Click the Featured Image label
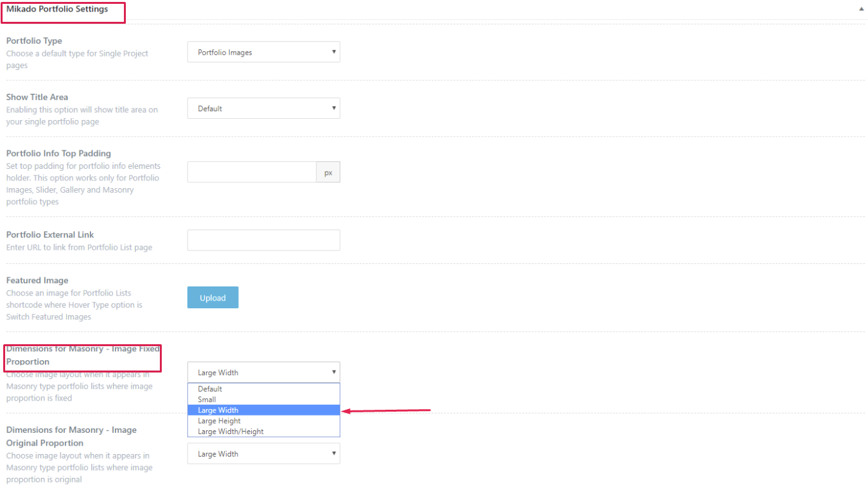Viewport: 868px width, 499px height. [37, 281]
